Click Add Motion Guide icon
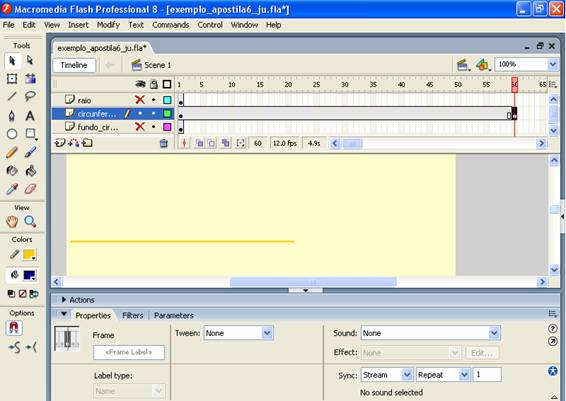Screen dimensions: 566x401 [73, 143]
